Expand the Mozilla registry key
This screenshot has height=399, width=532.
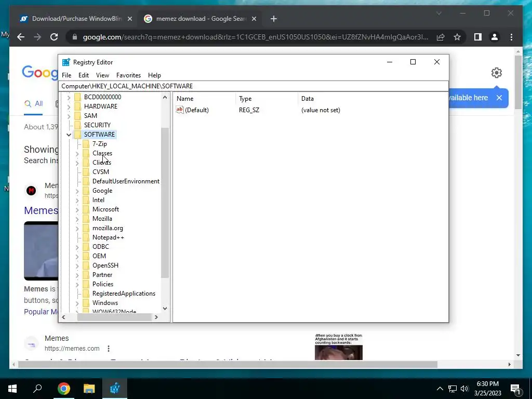tap(77, 219)
